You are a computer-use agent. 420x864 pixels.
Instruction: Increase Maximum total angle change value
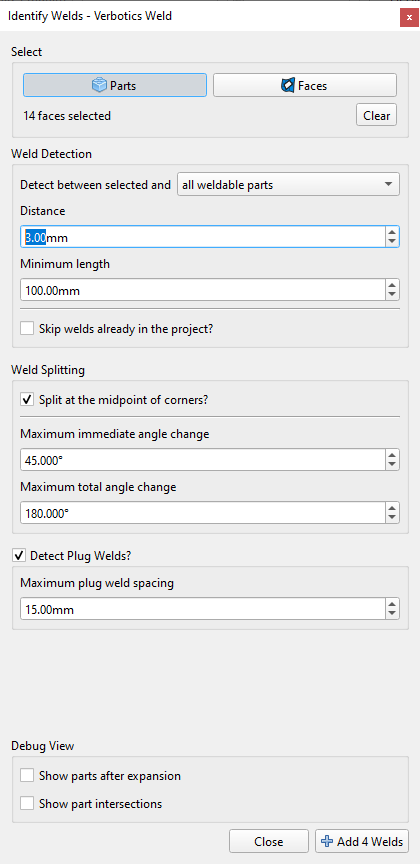[x=392, y=508]
